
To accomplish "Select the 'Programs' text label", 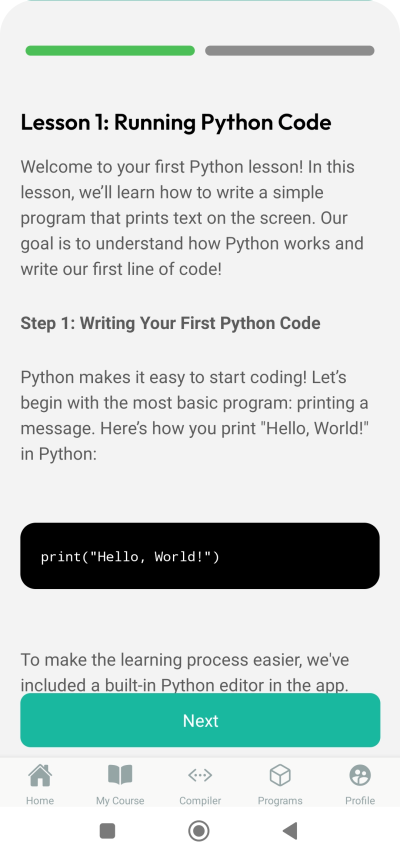I will click(x=280, y=800).
